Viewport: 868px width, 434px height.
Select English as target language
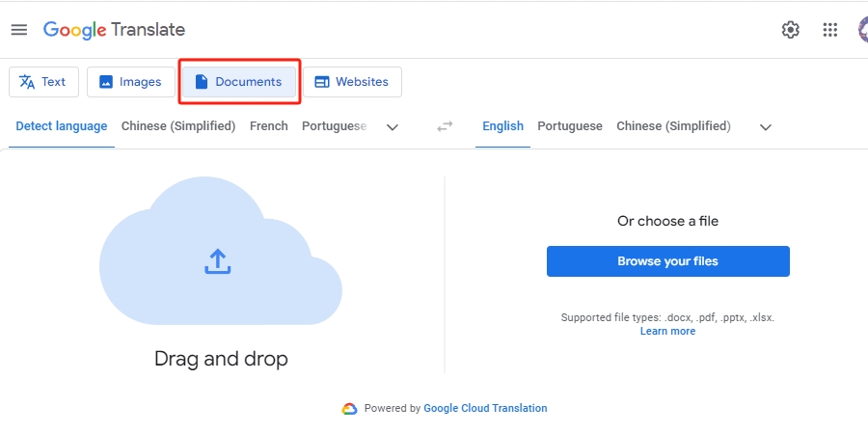point(502,126)
